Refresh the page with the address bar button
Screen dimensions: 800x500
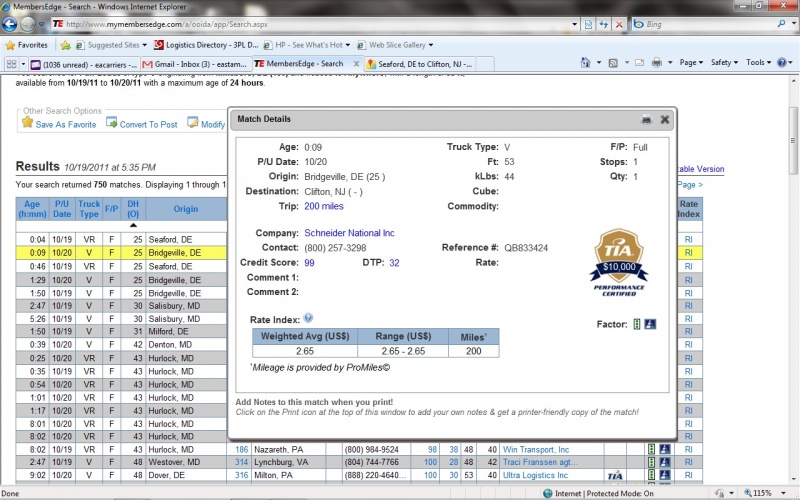[604, 24]
